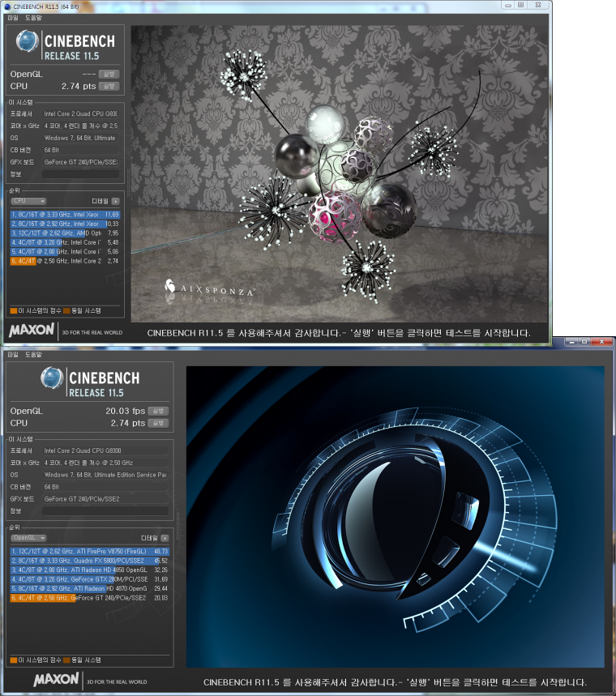Viewport: 616px width, 696px height.
Task: Click the 디테일 arrow icon in the OpenGL ranking panel
Action: click(x=165, y=538)
